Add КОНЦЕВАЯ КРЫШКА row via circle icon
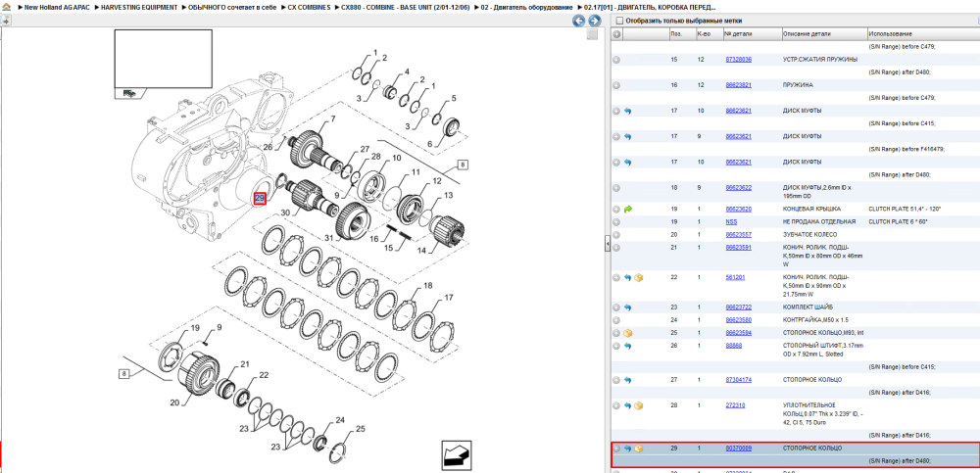980x473 pixels. pyautogui.click(x=616, y=210)
